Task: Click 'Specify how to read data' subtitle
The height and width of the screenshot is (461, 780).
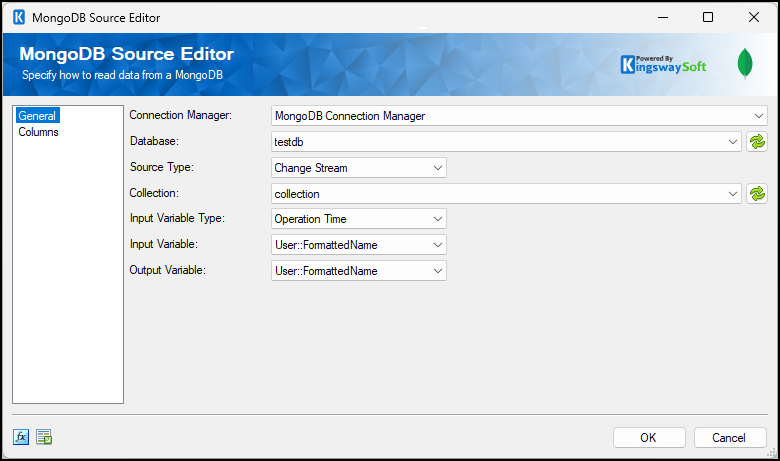Action: click(x=122, y=75)
